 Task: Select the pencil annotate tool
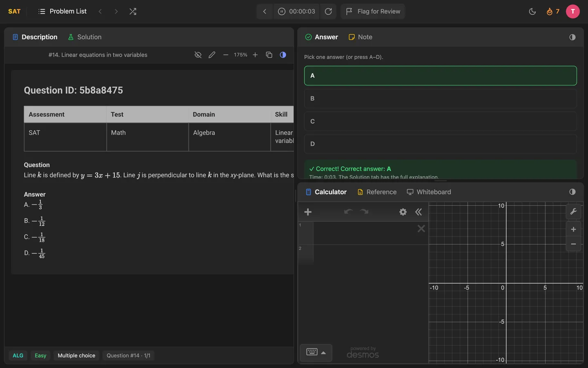point(212,55)
